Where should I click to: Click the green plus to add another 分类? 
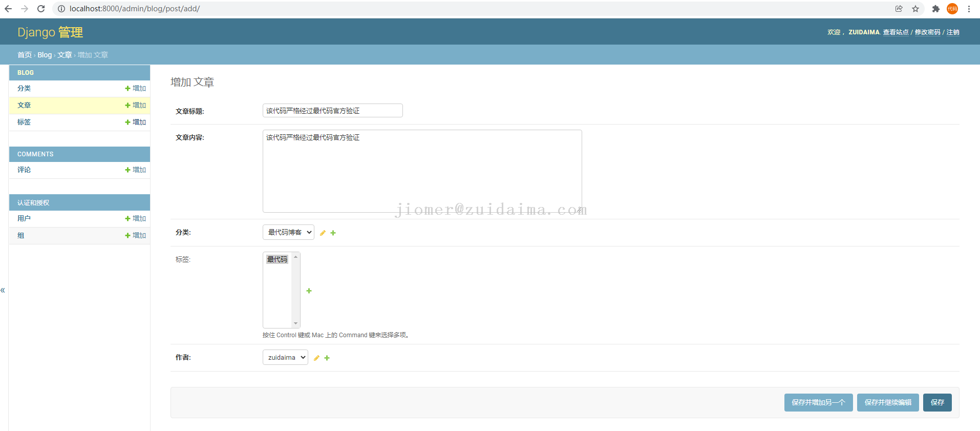333,233
